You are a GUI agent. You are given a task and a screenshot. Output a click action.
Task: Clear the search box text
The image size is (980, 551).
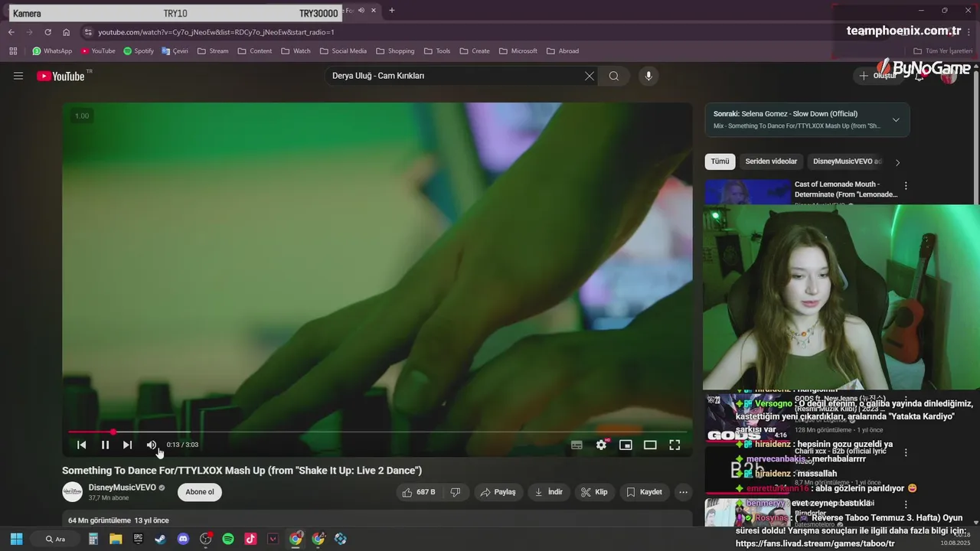(590, 76)
